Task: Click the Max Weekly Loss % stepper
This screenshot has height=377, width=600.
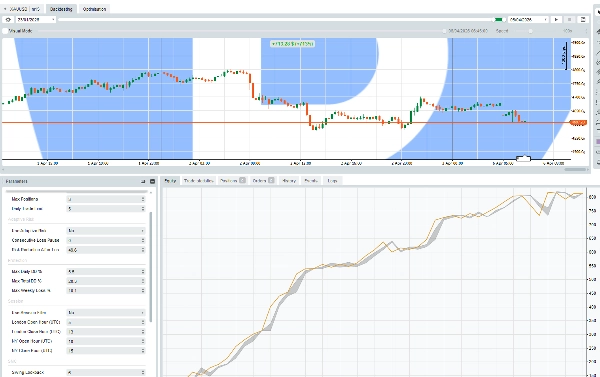Action: pyautogui.click(x=143, y=291)
